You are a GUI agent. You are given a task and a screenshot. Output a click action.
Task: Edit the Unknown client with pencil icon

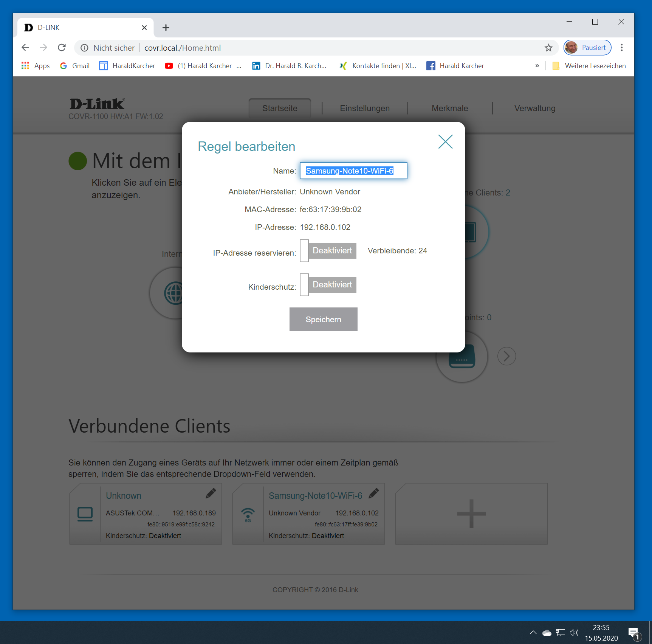coord(211,493)
